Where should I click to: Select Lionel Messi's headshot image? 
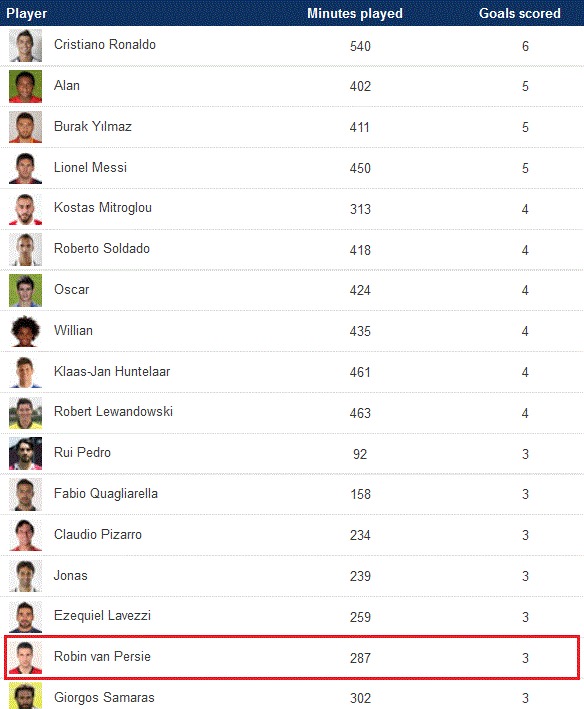pos(25,168)
